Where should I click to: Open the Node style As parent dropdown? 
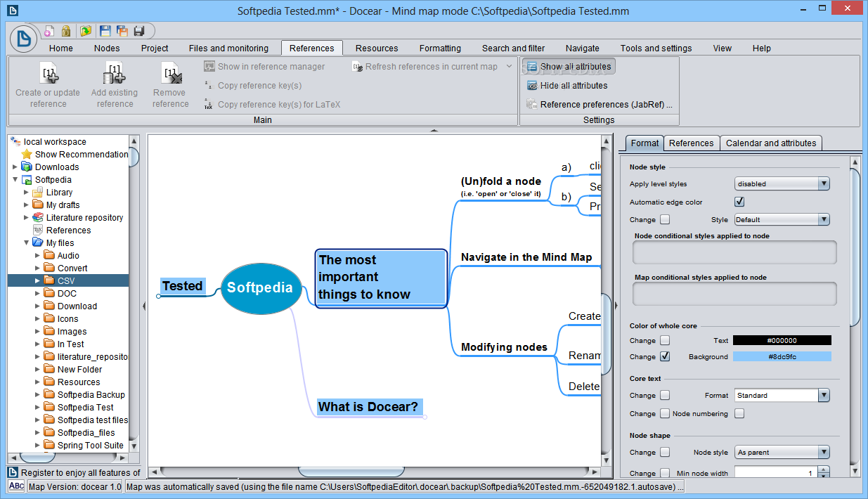click(x=782, y=453)
